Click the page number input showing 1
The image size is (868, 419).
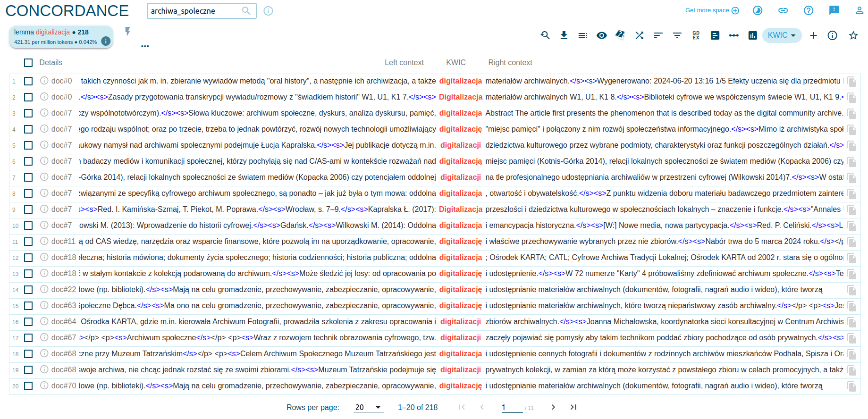click(512, 407)
